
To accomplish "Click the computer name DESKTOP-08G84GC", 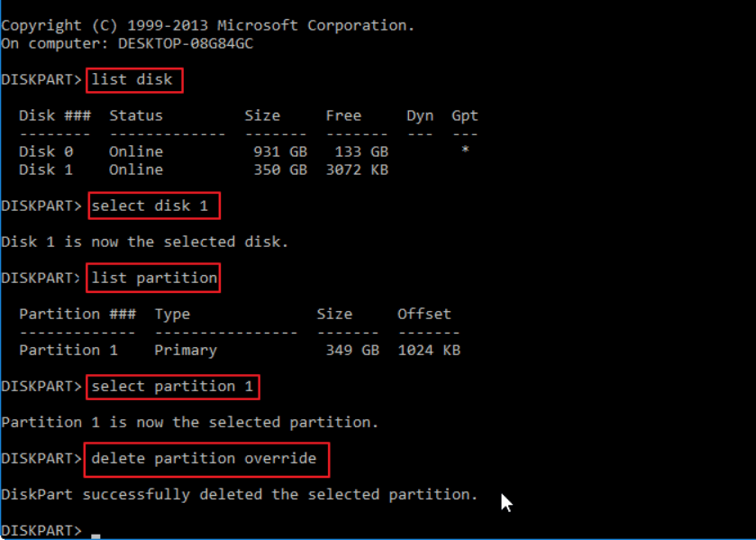I will pos(186,43).
